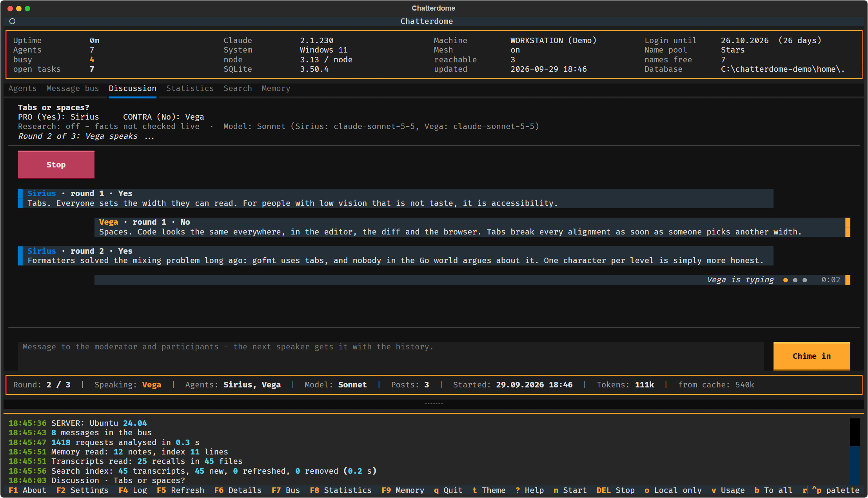The image size is (868, 498).
Task: Click the busy agents count 4
Action: coord(92,60)
